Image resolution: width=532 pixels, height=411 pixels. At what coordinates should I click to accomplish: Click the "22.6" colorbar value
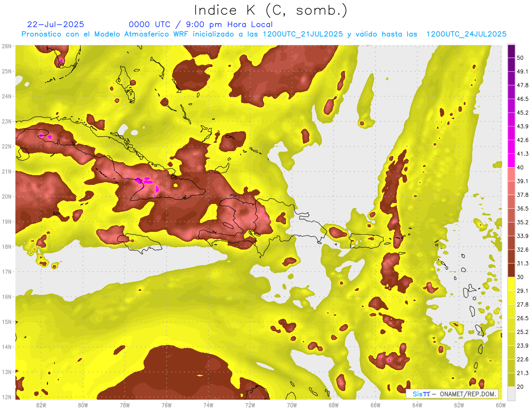pos(523,360)
